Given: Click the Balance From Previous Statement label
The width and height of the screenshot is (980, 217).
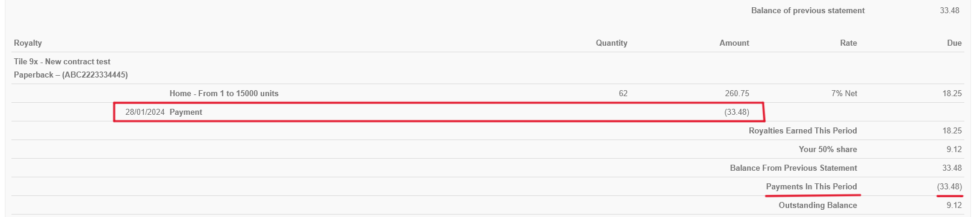Looking at the screenshot, I should click(793, 168).
